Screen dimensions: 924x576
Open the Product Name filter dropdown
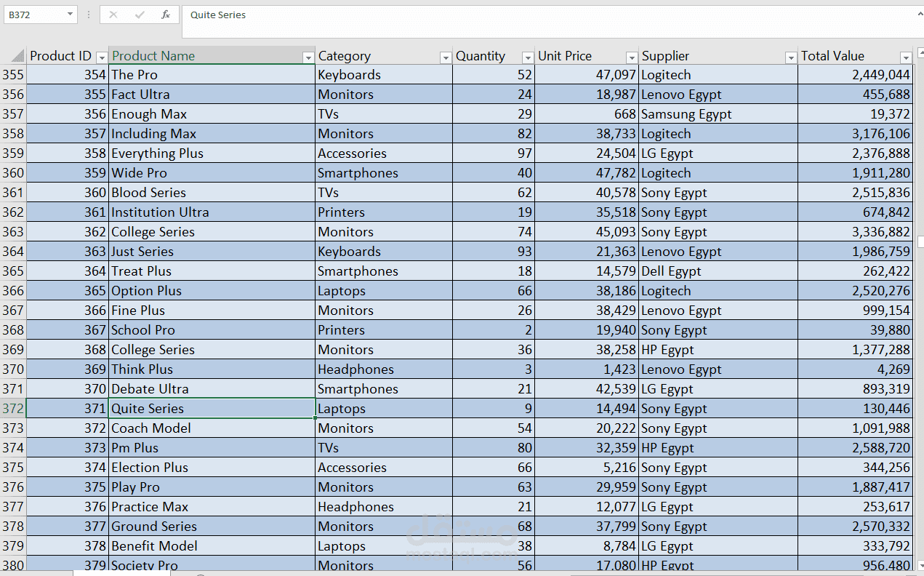click(x=308, y=57)
